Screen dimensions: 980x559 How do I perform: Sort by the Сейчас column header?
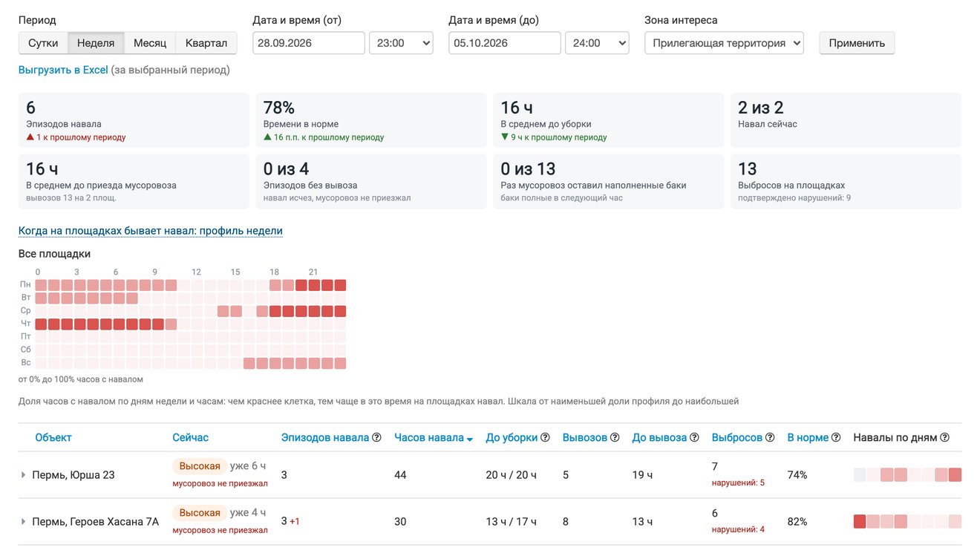pos(191,438)
